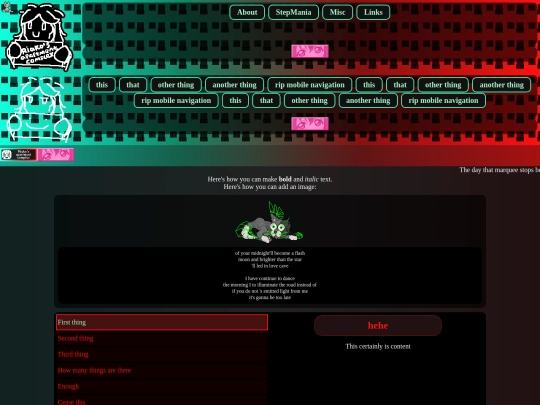The image size is (540, 405).
Task: Click the pink eyes banner under the this/that nav rows
Action: 310,124
